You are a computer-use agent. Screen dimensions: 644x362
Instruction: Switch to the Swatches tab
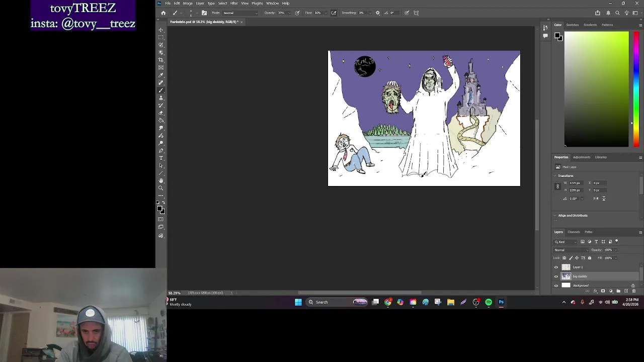point(573,25)
